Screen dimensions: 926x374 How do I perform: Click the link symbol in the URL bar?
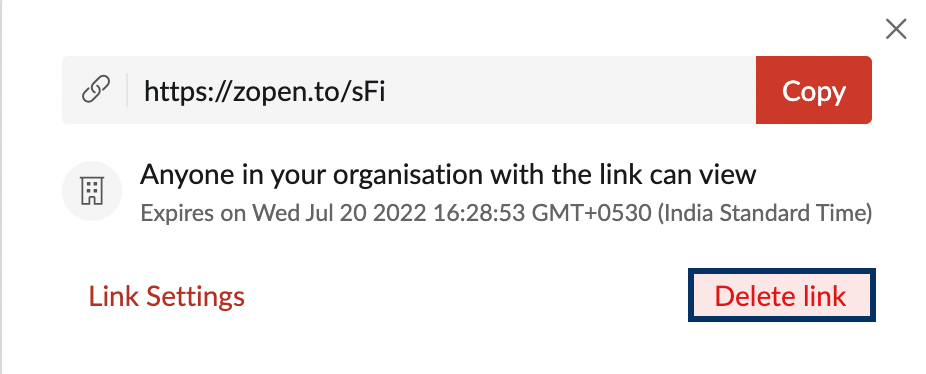96,90
